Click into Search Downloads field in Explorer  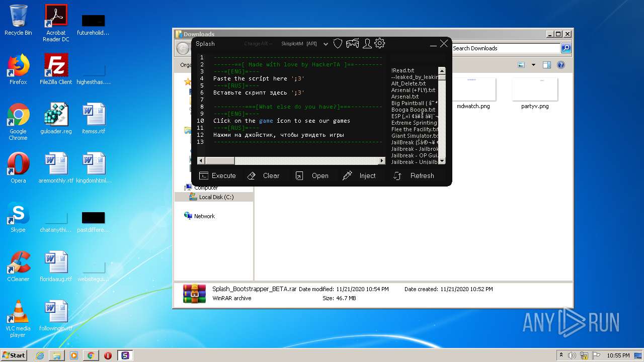point(505,48)
